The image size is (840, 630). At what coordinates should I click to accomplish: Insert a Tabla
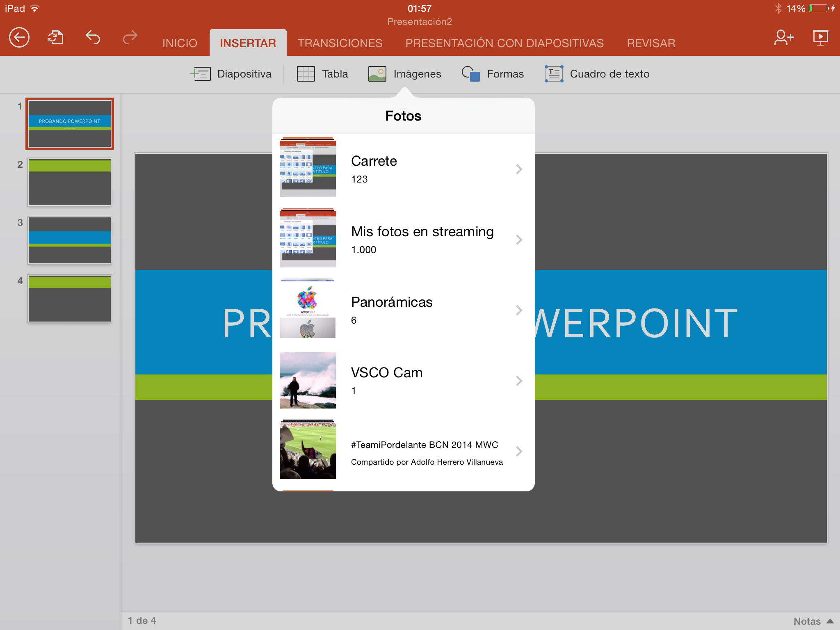(x=322, y=74)
